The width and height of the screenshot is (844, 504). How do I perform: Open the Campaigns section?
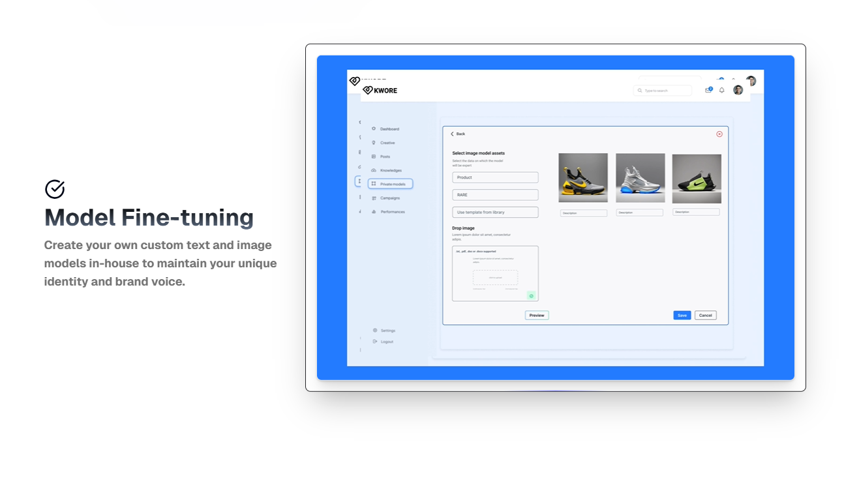click(x=390, y=198)
